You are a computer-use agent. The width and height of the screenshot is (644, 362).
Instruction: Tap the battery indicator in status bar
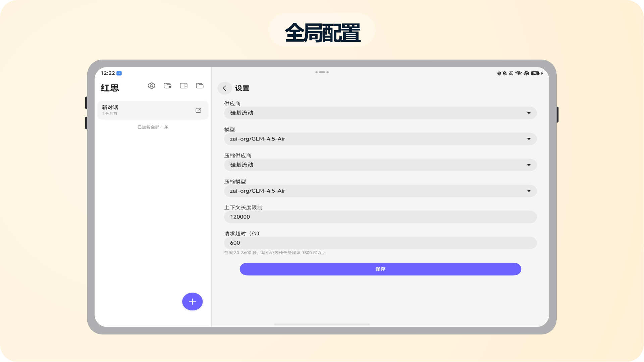[x=536, y=73]
